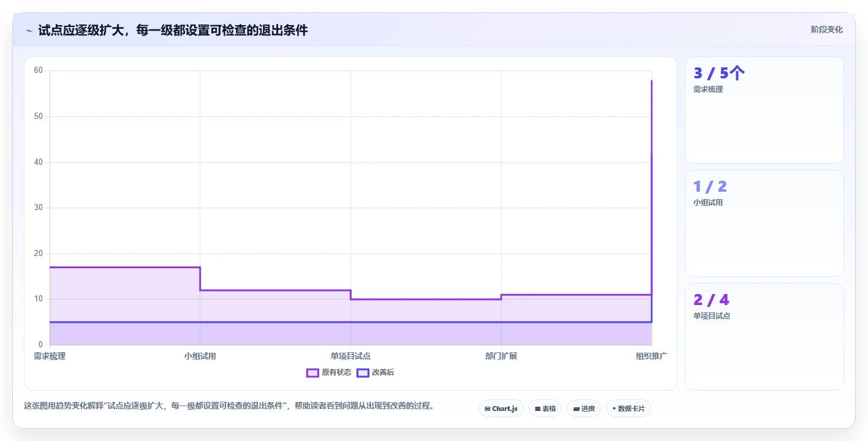The image size is (868, 441).
Task: Click the 需求梳理 x-axis label
Action: (x=50, y=356)
